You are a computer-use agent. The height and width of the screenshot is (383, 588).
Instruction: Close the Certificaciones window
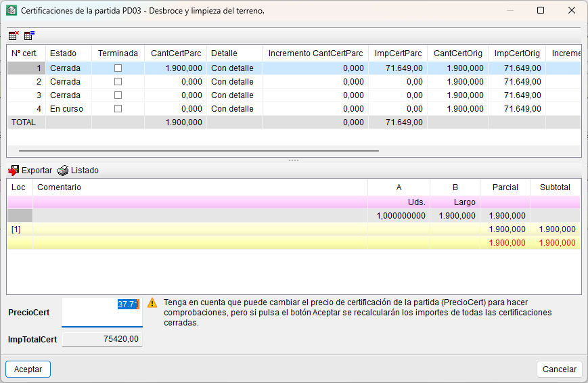coord(572,10)
